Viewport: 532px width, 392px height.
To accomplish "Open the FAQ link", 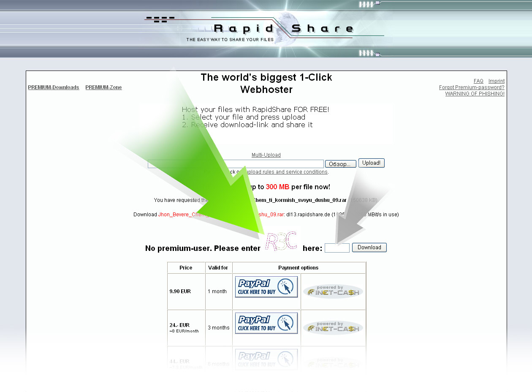I will coord(478,81).
